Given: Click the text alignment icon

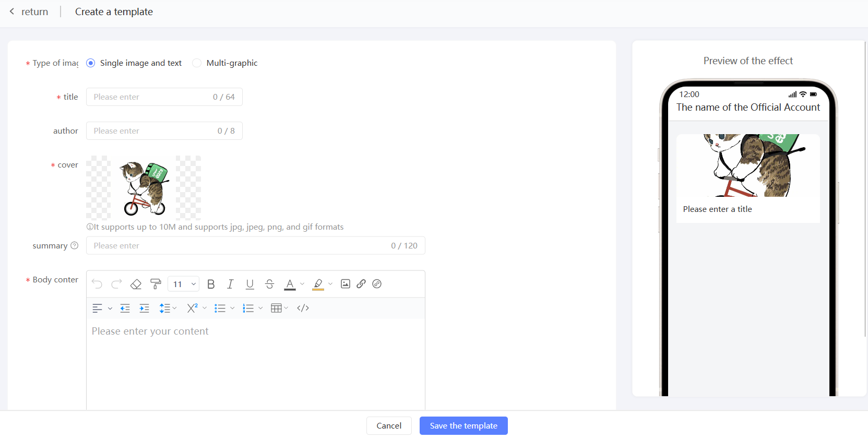Looking at the screenshot, I should click(97, 309).
